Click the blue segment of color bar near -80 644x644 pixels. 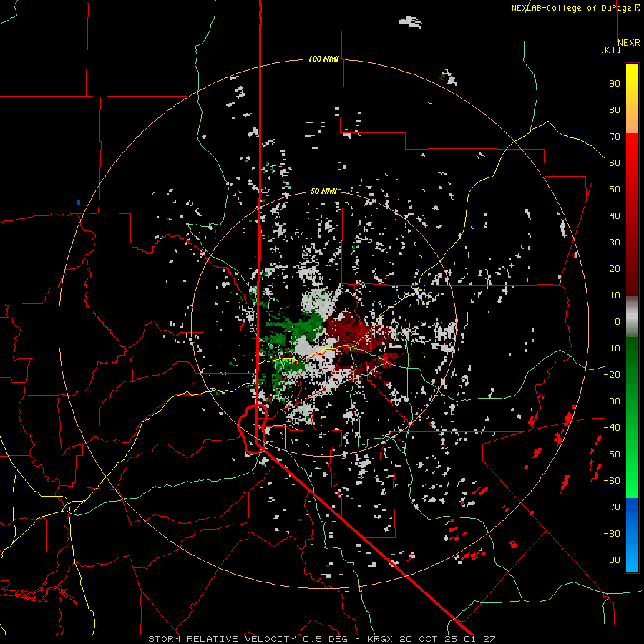pos(632,534)
